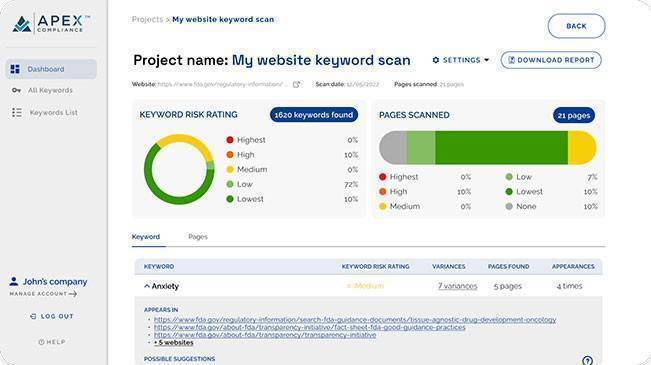Open the tissue-agnostic-drug-development-oncology link

355,320
